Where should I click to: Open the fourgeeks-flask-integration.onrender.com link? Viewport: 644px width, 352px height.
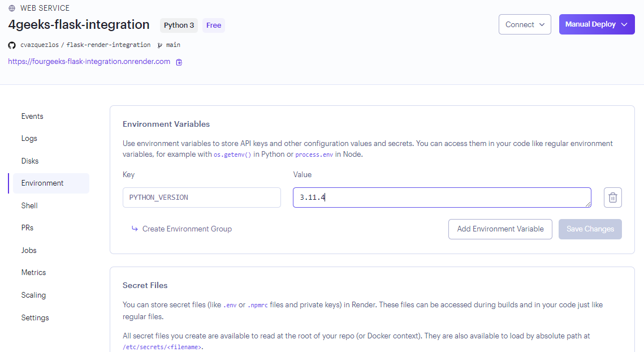click(x=89, y=62)
